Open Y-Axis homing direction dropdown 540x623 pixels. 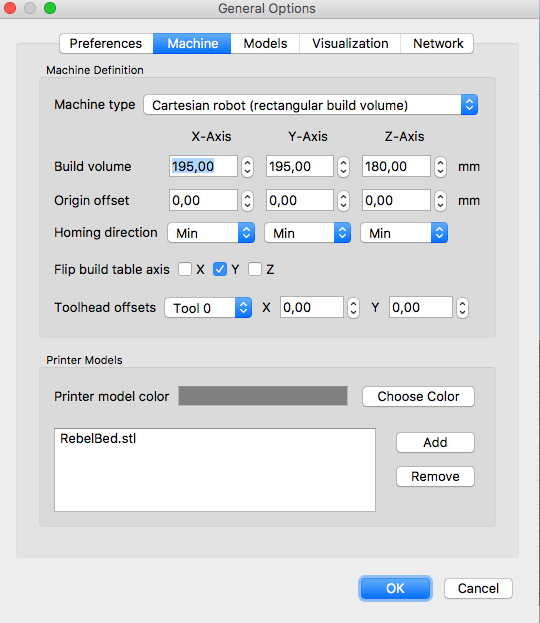[308, 233]
